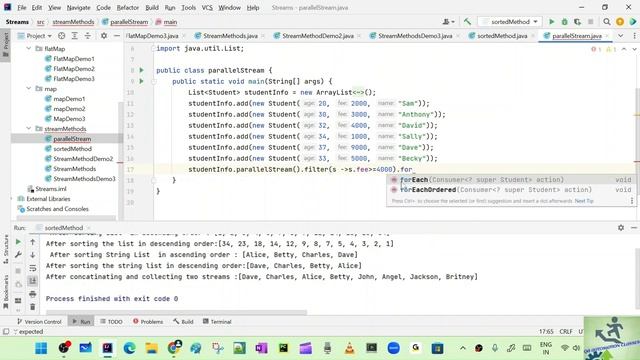Open Run panel settings gear
Screen dimensions: 640x360
point(621,228)
